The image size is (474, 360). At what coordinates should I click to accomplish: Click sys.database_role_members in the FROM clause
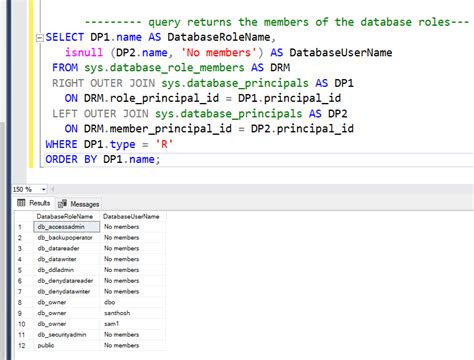pos(164,68)
